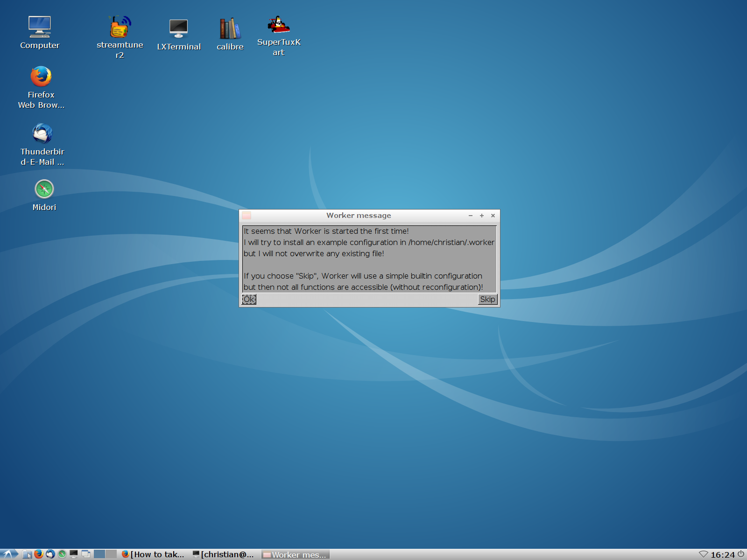Switch to the second workspace in pager
The image size is (747, 560).
(111, 554)
